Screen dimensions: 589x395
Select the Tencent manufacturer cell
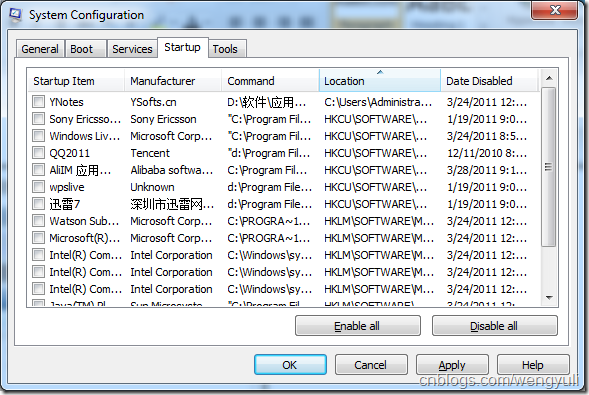coord(150,153)
